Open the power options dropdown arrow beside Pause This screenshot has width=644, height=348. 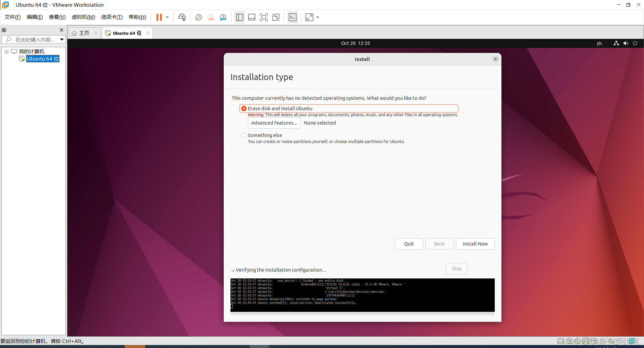167,17
